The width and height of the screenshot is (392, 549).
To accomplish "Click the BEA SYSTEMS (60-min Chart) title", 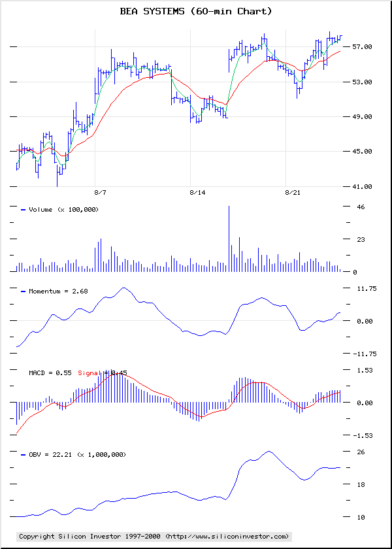I will coord(195,12).
